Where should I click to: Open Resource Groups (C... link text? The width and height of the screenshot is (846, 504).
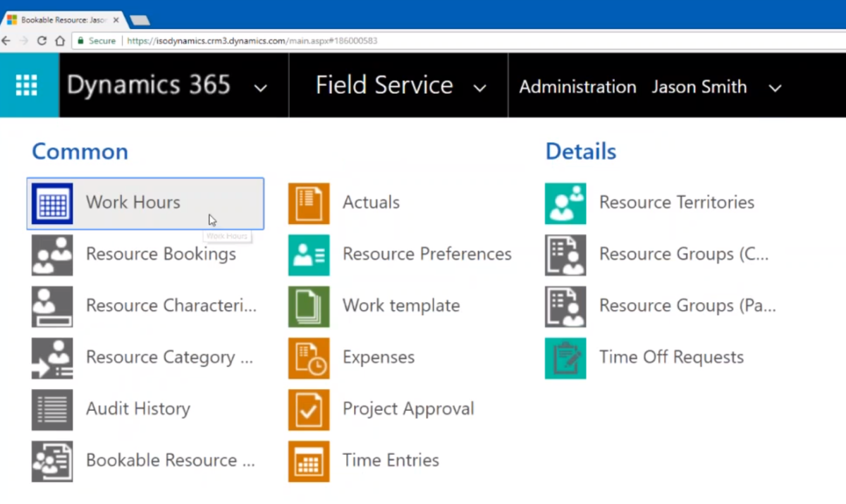point(684,254)
